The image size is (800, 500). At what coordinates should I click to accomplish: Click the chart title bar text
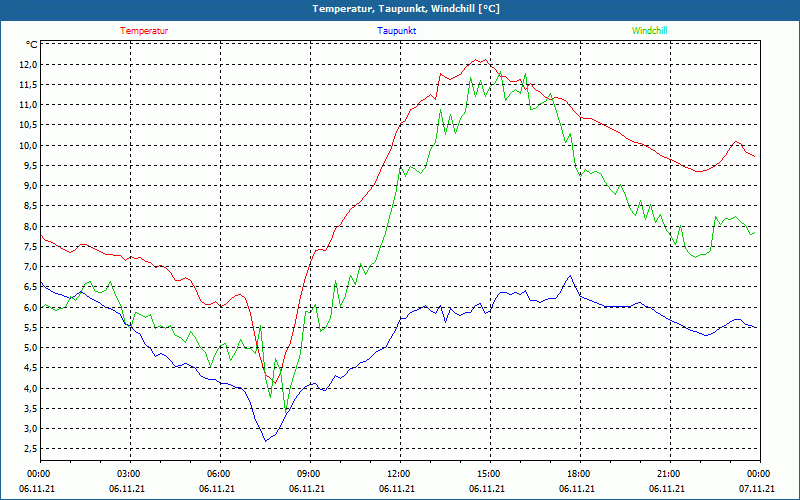pyautogui.click(x=406, y=9)
